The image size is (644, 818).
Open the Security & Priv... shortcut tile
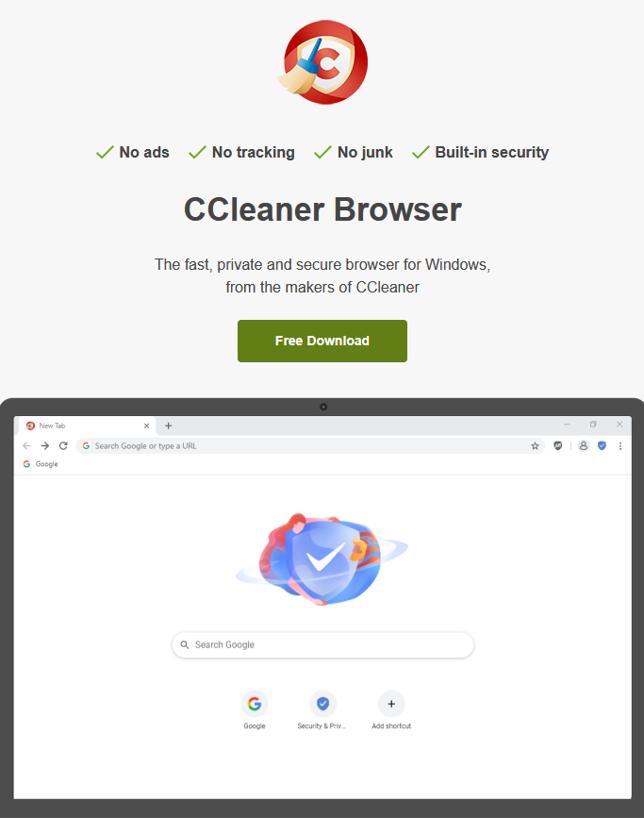tap(322, 710)
